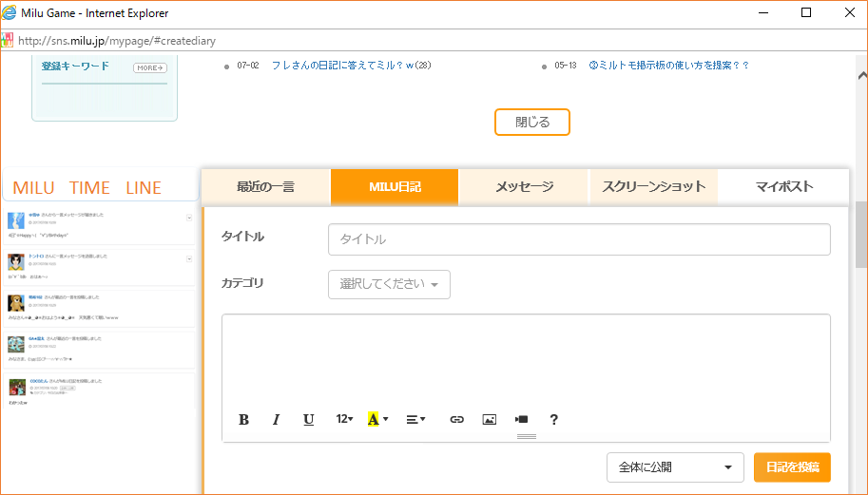Click into the タイトル input field
The image size is (868, 495).
pyautogui.click(x=579, y=239)
